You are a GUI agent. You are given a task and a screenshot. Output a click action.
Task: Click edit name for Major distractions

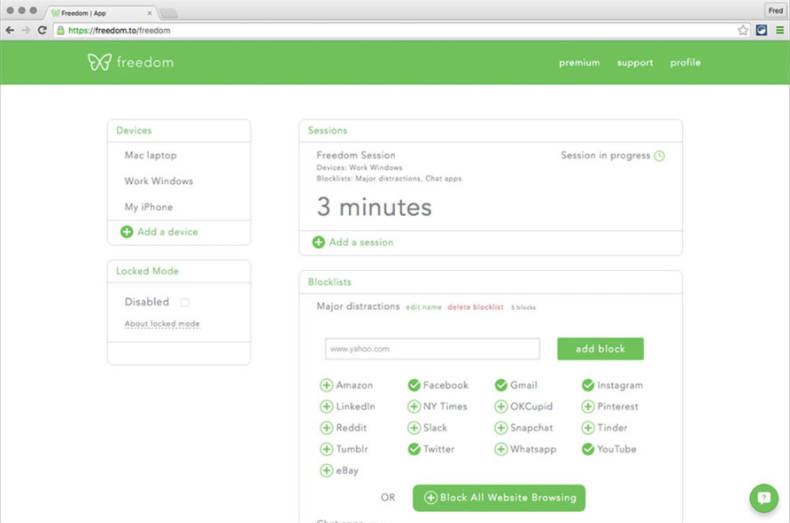click(x=423, y=307)
